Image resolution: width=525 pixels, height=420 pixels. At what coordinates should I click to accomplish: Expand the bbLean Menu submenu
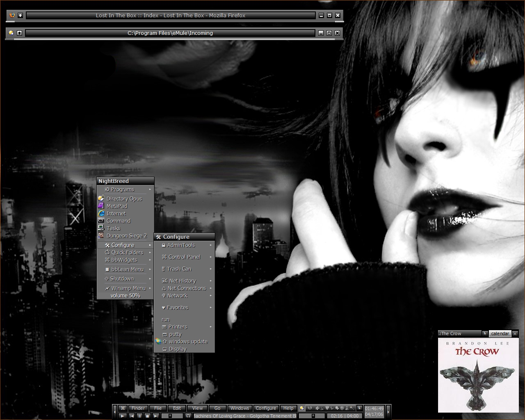point(125,269)
